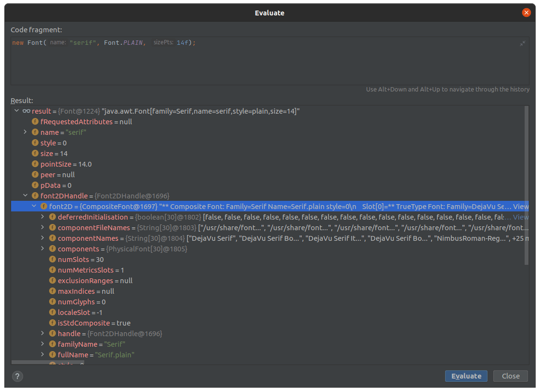Expand the components PhysicalFont array
The height and width of the screenshot is (392, 540).
point(43,249)
